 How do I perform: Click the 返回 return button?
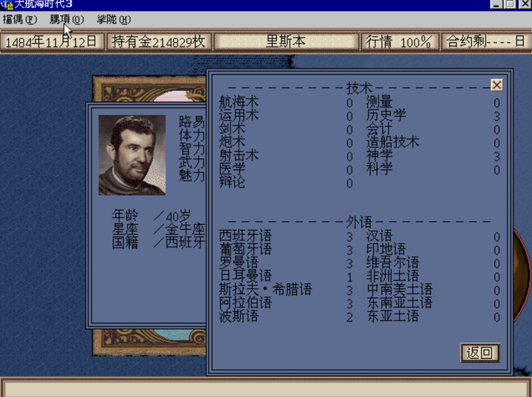pyautogui.click(x=480, y=353)
